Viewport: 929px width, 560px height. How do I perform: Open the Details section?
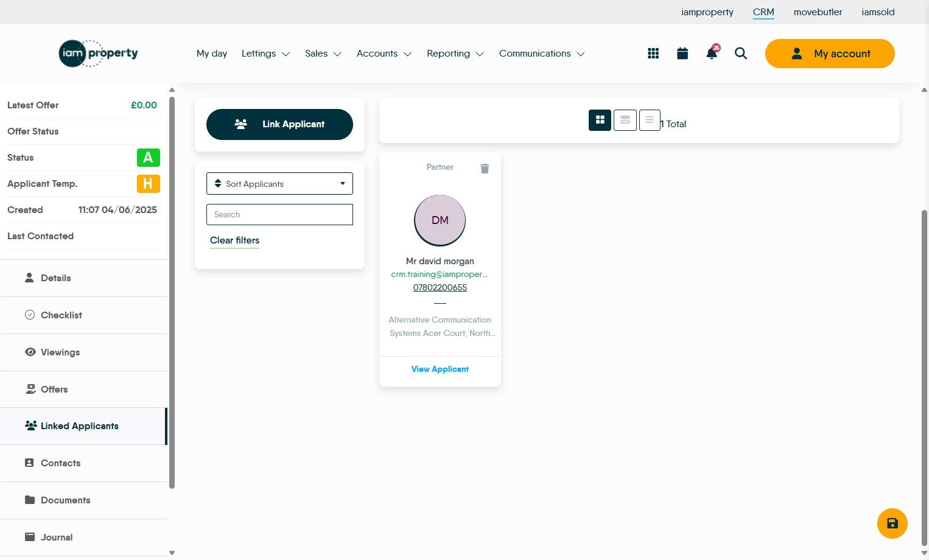coord(83,278)
